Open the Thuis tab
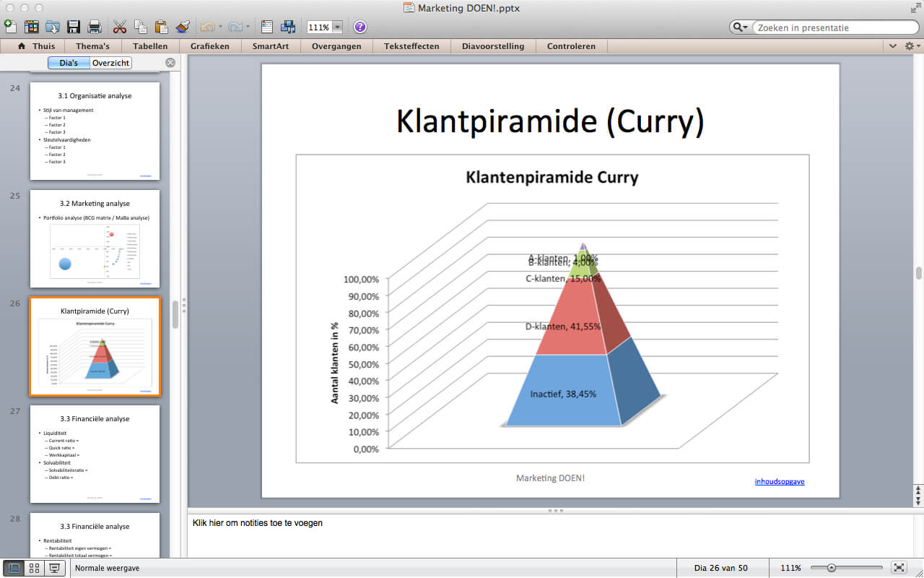This screenshot has width=924, height=578. pos(37,46)
